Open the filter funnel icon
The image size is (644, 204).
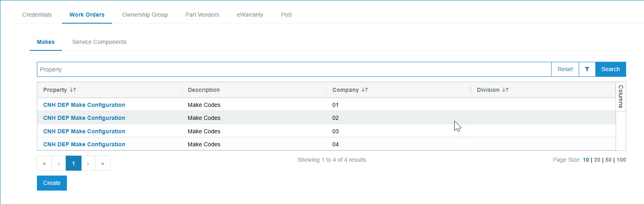(x=587, y=69)
